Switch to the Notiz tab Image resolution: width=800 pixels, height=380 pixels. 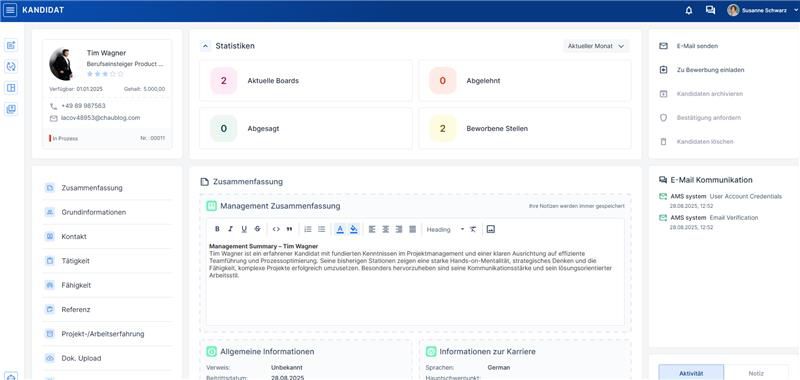(756, 373)
